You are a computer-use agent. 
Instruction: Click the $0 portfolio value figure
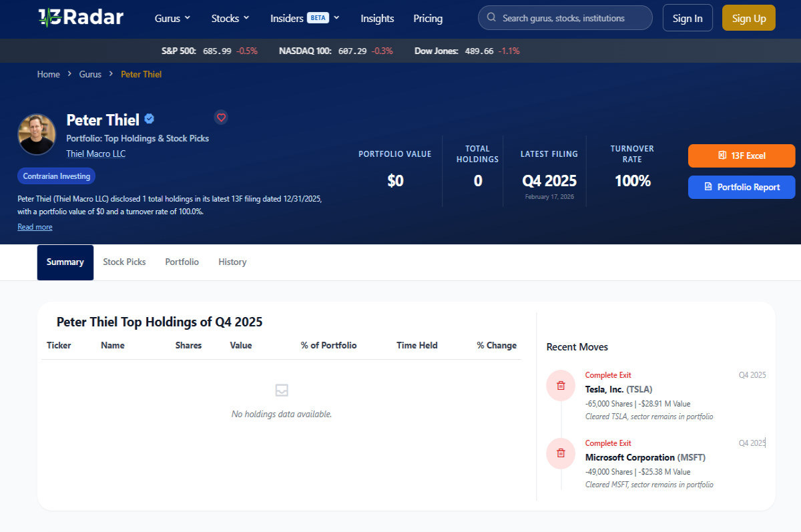pyautogui.click(x=395, y=181)
